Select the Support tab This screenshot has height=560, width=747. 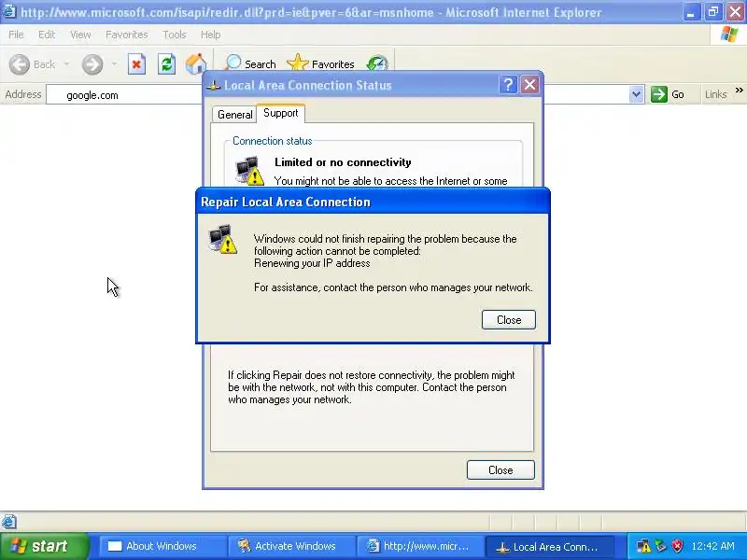tap(281, 113)
